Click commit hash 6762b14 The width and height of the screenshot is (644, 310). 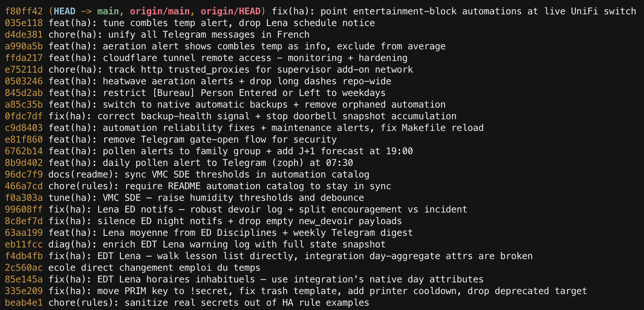pos(24,151)
